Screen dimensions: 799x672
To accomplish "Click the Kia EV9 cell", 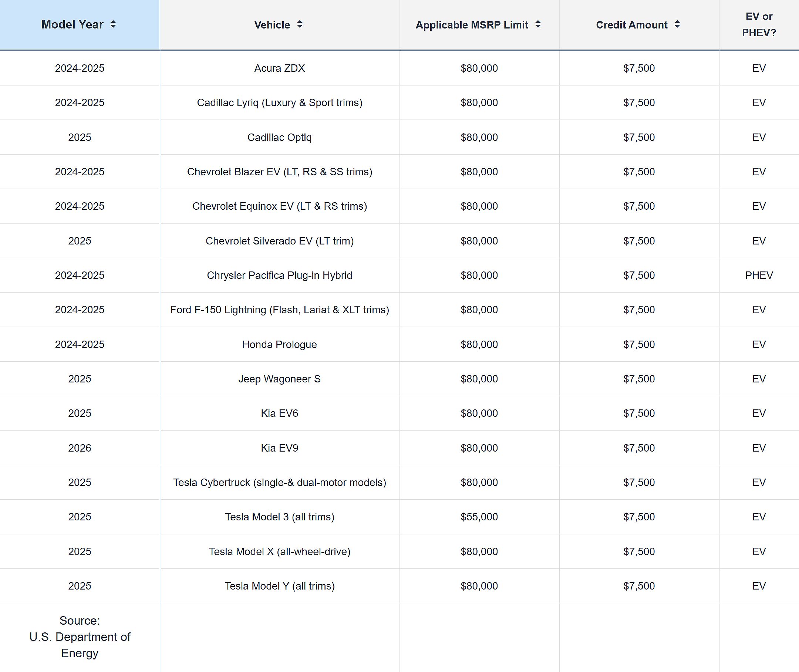I will (280, 448).
